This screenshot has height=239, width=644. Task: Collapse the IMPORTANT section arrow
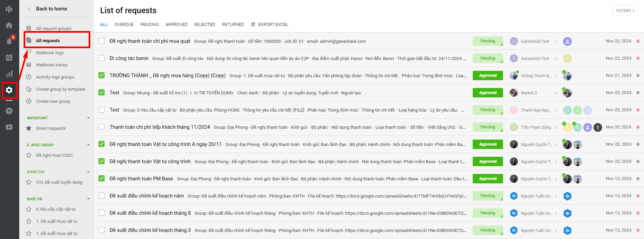click(x=88, y=118)
